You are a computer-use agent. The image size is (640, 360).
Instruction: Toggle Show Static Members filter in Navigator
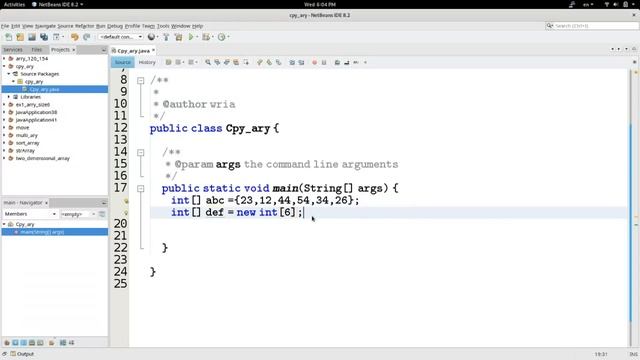tap(24, 343)
